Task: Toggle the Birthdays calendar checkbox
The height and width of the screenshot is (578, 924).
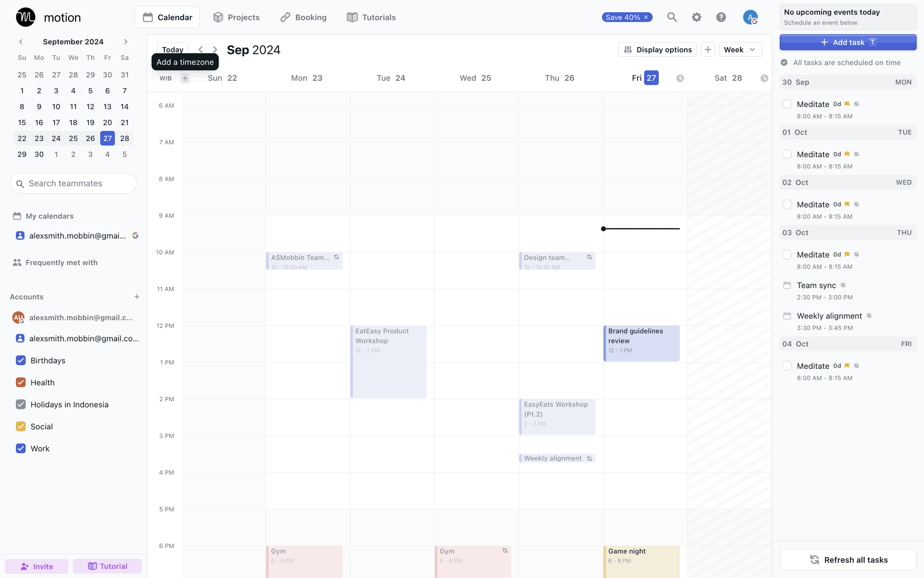Action: (21, 360)
